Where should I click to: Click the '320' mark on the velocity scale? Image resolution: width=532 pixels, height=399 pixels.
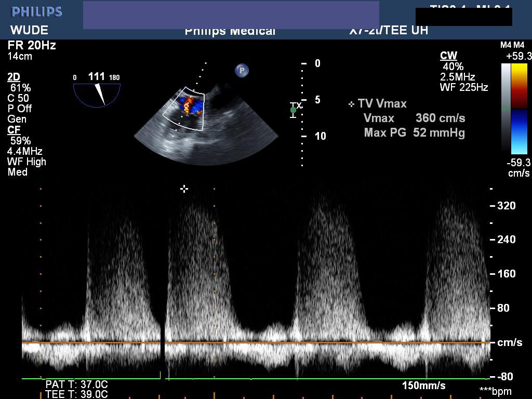click(x=506, y=206)
